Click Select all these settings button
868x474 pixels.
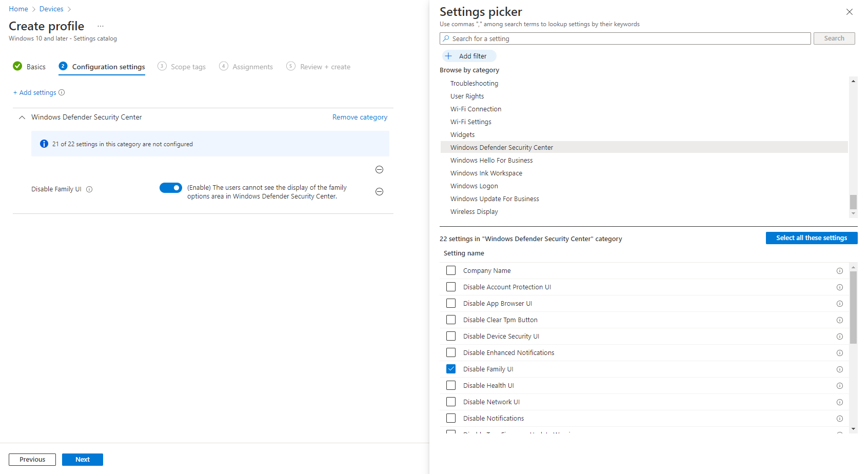(812, 238)
